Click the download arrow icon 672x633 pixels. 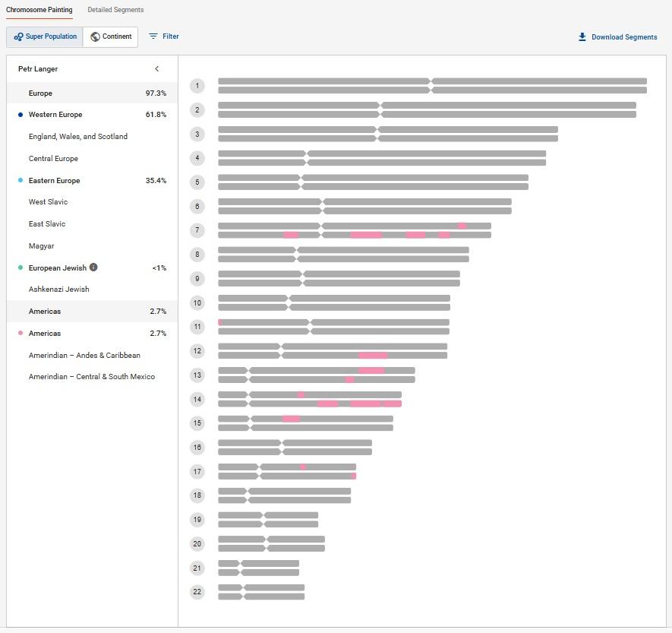point(582,36)
